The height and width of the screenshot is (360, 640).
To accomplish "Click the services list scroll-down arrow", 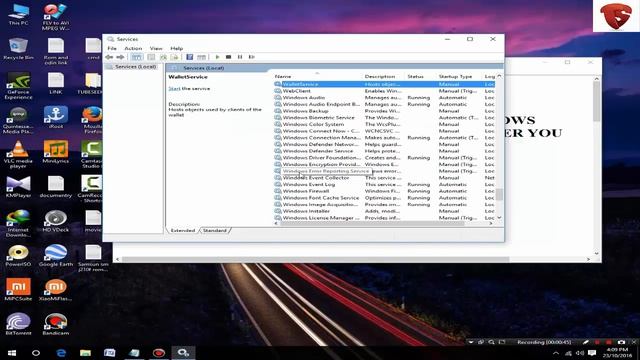I will [x=499, y=218].
